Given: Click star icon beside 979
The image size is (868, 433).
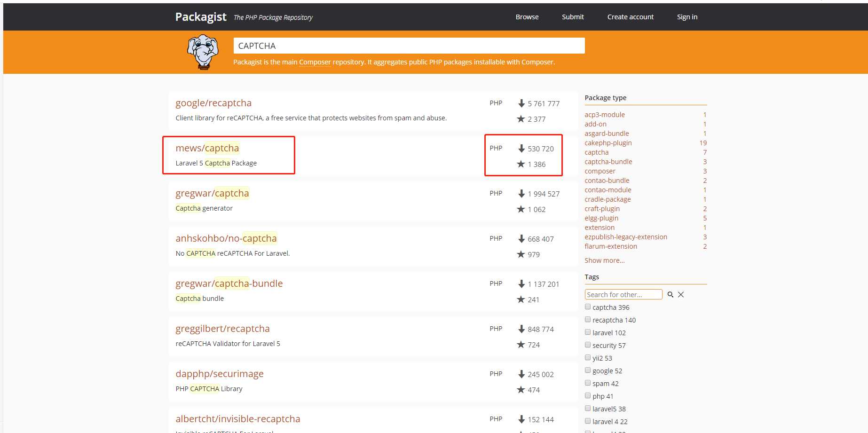Looking at the screenshot, I should pos(521,254).
